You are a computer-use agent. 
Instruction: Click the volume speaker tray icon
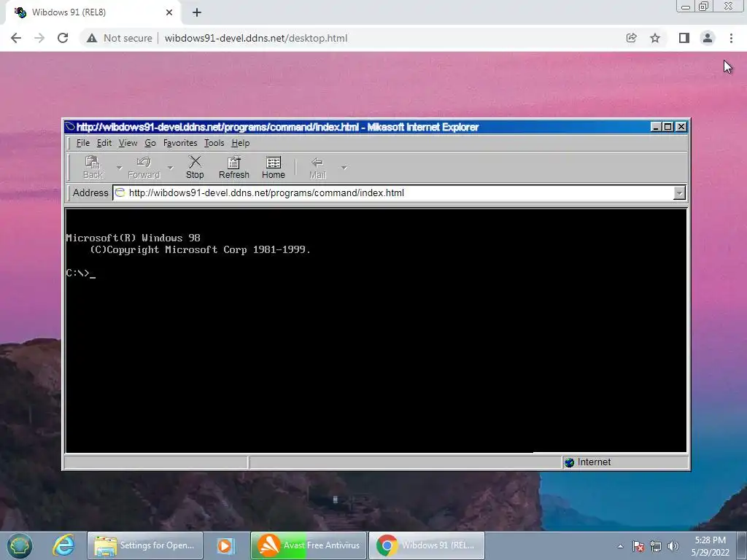(673, 546)
